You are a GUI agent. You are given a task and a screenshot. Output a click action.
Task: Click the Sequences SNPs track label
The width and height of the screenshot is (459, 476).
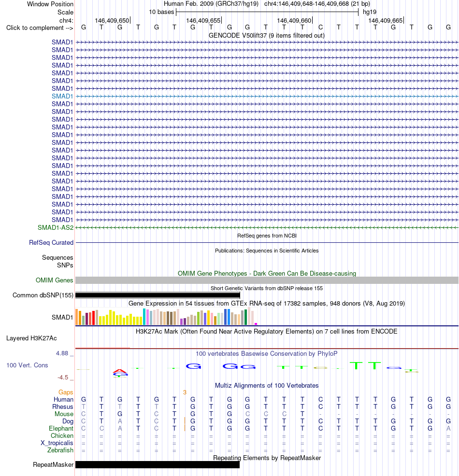coord(57,261)
